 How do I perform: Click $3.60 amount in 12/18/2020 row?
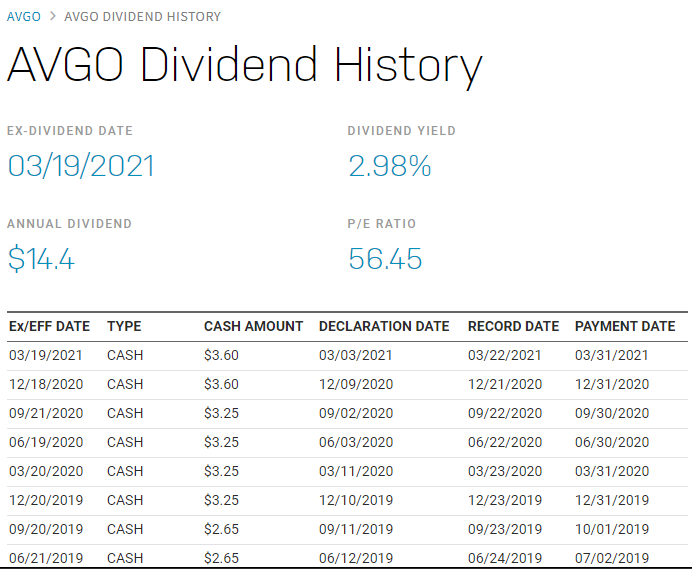[221, 384]
